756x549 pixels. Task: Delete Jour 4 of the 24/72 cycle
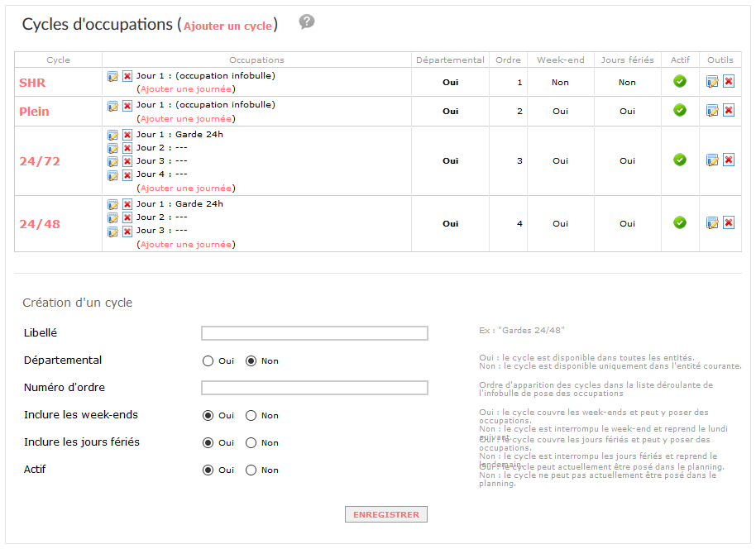click(127, 175)
